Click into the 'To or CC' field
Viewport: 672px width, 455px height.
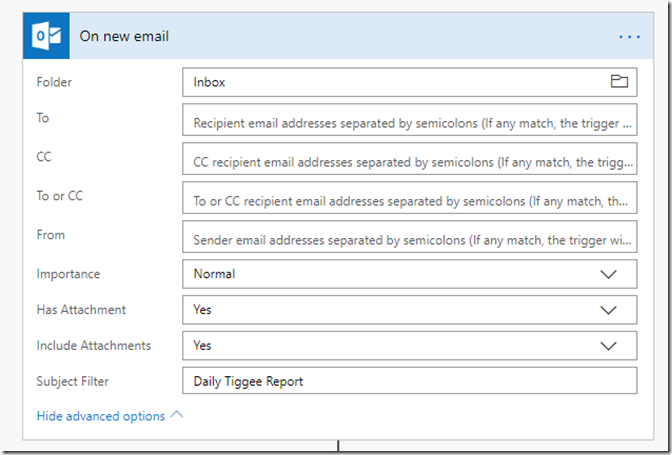(x=410, y=199)
